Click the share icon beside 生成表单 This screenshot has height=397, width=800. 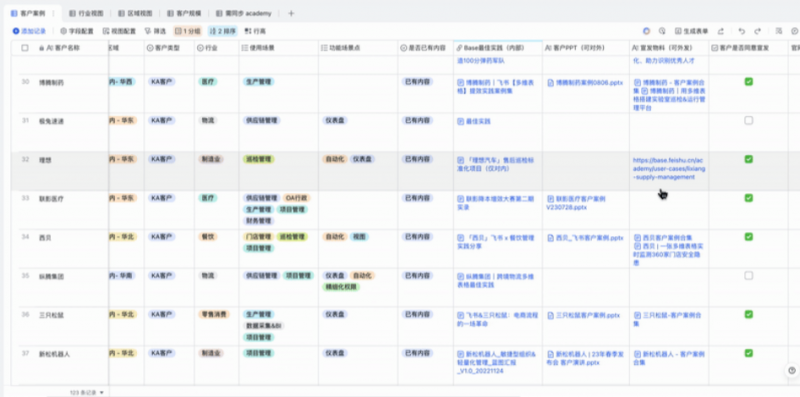pos(720,31)
